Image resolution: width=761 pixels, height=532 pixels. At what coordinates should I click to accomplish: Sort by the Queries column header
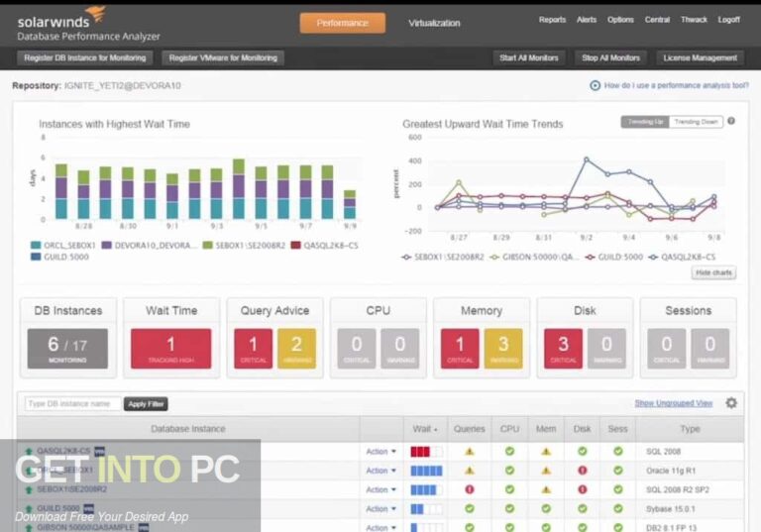click(x=470, y=429)
